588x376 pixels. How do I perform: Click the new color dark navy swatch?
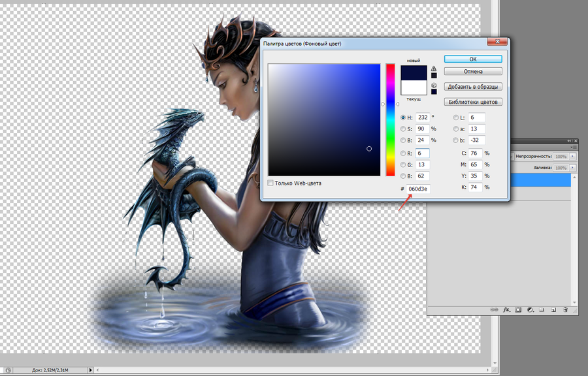click(x=414, y=72)
